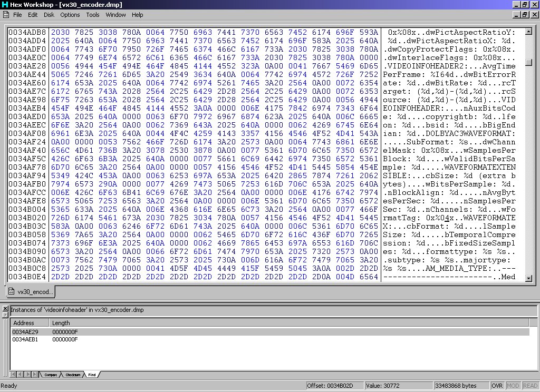Image resolution: width=540 pixels, height=392 pixels.
Task: Select the vx30_encod... document tab
Action: point(31,292)
